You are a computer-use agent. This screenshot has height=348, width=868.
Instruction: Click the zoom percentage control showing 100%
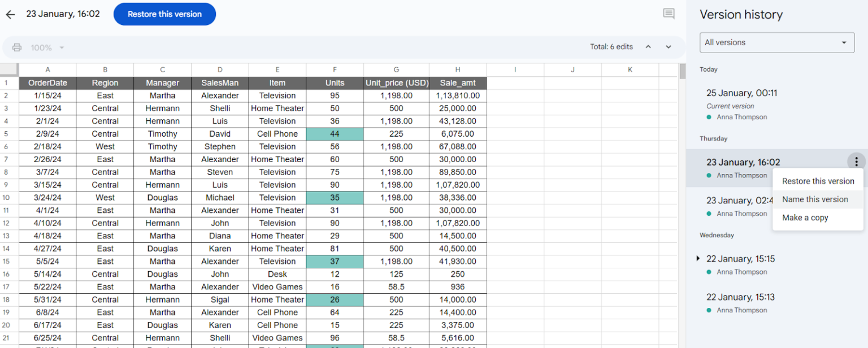point(42,47)
